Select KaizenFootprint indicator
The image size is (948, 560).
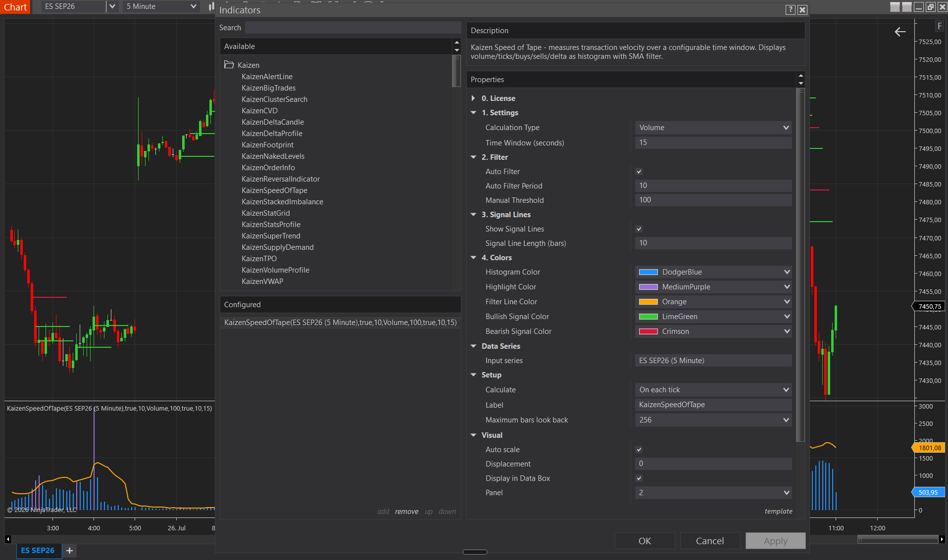267,145
